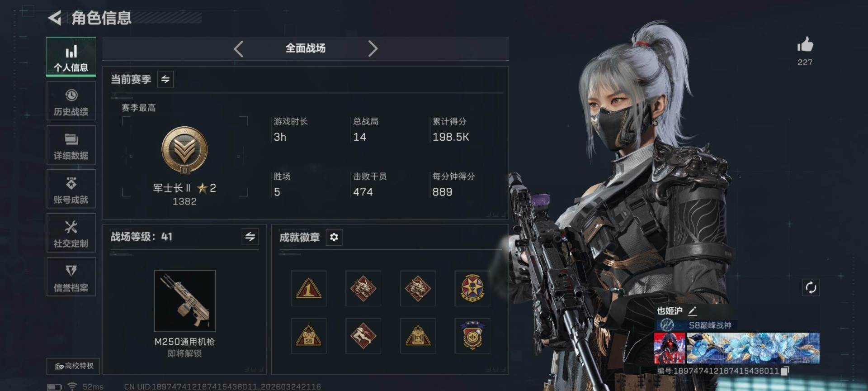Edit the nickname 也姬沪 with the pencil icon

[x=692, y=311]
